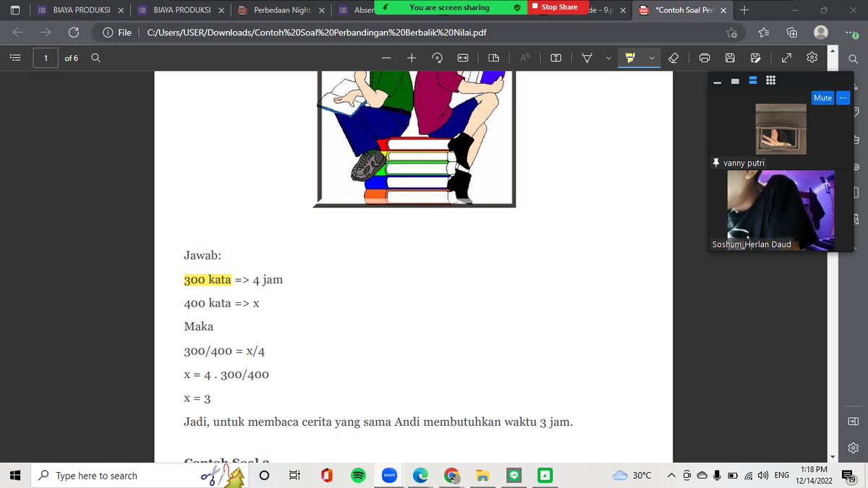Open Page view options
868x488 pixels.
(x=493, y=58)
